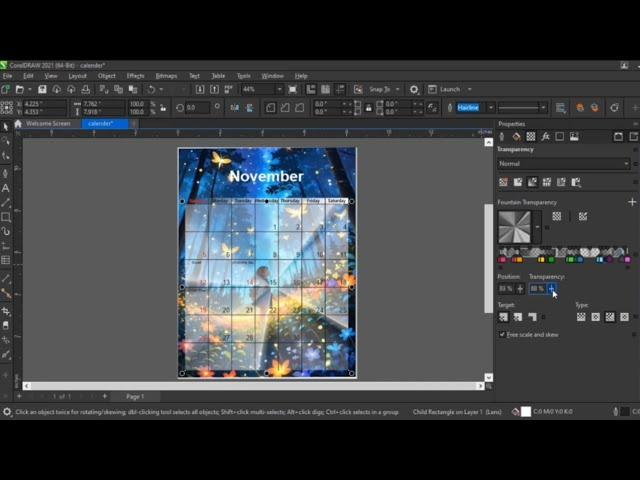
Task: Click the Mirror vertically icon
Action: point(249,107)
